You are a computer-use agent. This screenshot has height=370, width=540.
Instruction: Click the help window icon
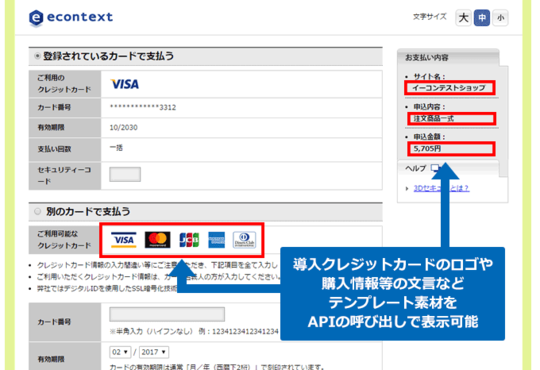click(435, 168)
